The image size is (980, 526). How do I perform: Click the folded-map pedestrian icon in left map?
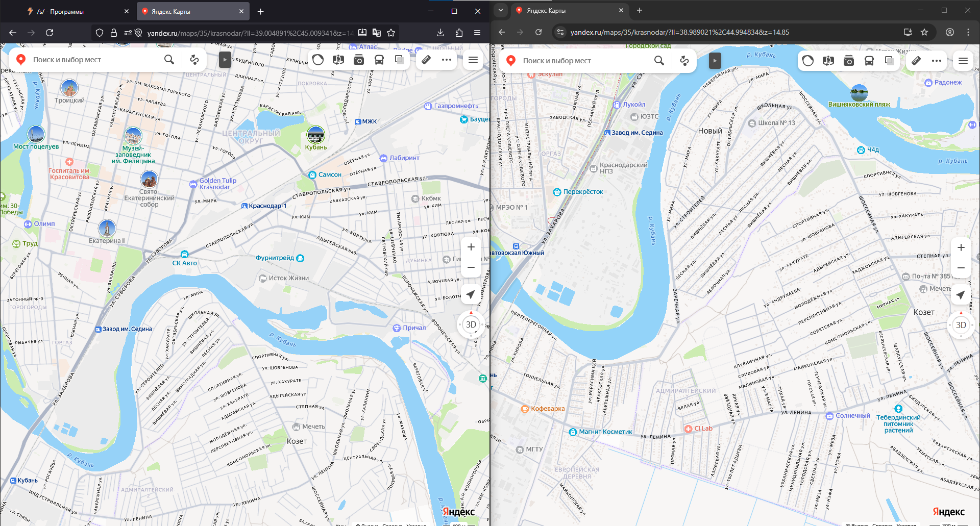coord(338,60)
